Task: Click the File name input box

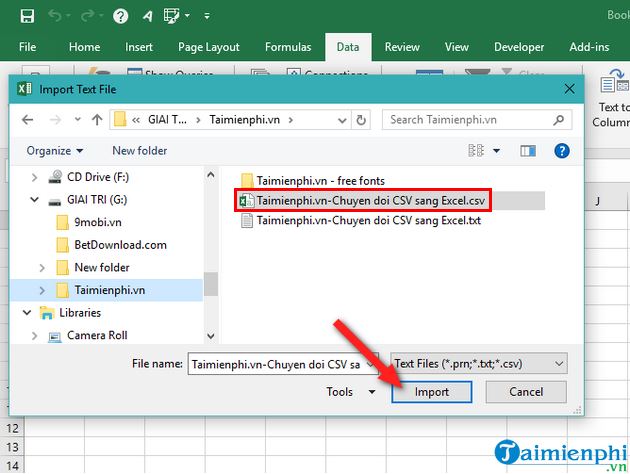Action: coord(282,364)
